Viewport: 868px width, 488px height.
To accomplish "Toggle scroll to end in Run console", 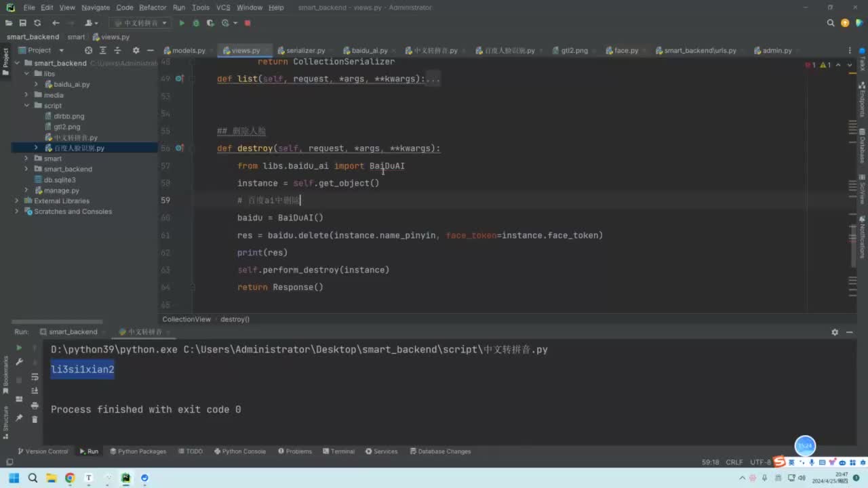I will 35,391.
